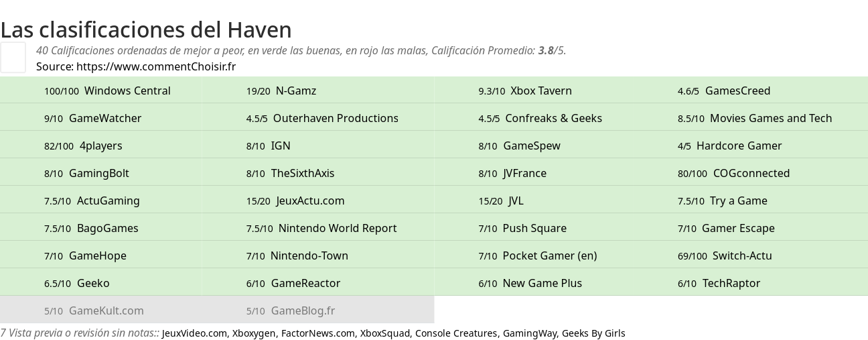Click the TechRaptor 6/10 review
The width and height of the screenshot is (868, 340).
click(731, 283)
